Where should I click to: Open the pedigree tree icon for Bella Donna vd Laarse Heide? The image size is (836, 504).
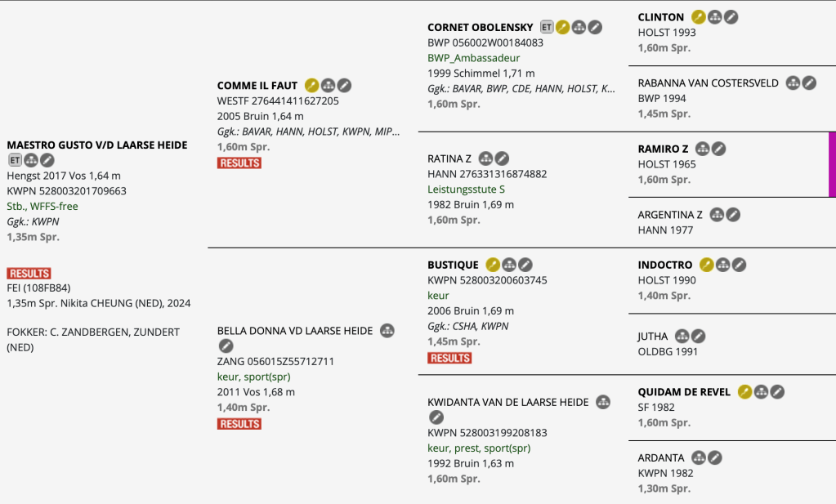[x=387, y=330]
